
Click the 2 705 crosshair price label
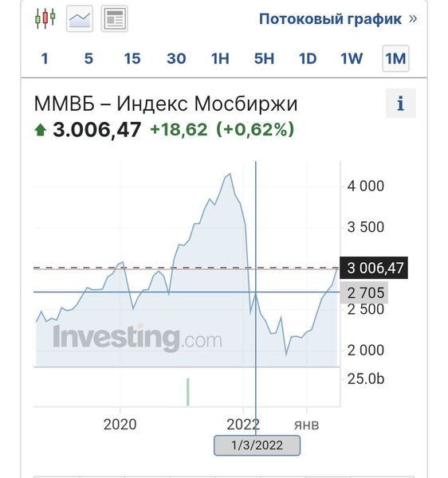point(364,292)
